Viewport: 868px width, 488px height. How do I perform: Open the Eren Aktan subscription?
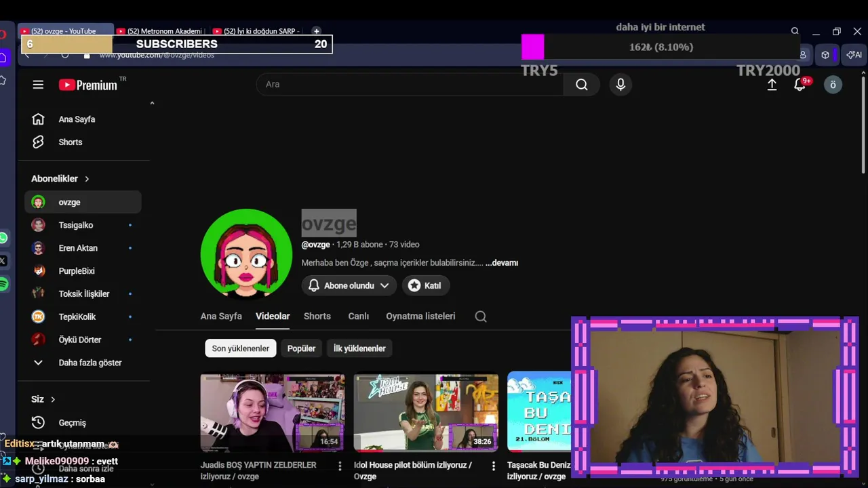83,248
